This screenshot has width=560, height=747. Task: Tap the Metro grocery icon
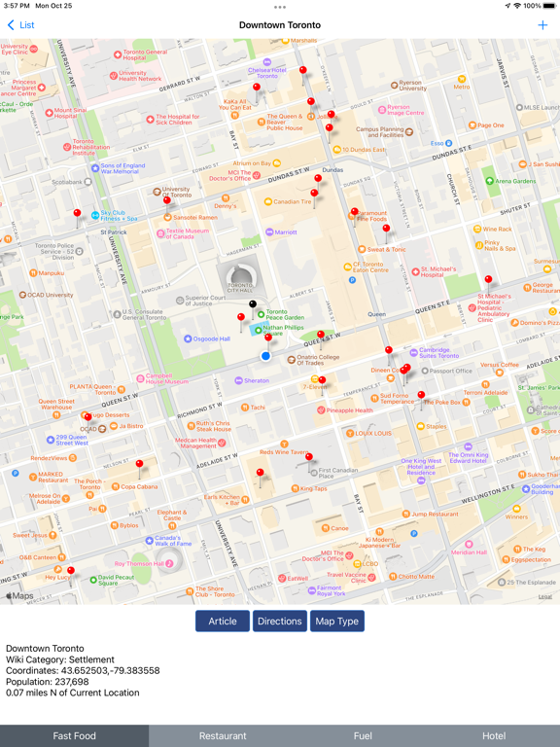pos(462,79)
